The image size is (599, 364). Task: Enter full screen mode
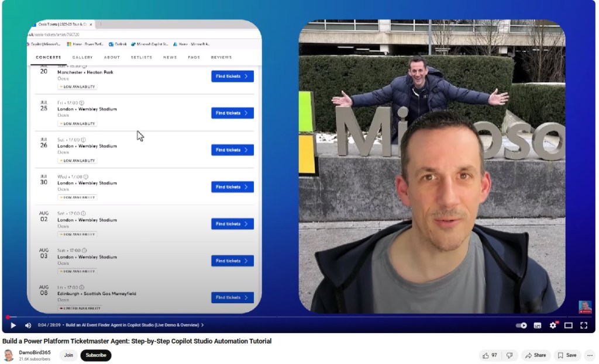click(583, 325)
